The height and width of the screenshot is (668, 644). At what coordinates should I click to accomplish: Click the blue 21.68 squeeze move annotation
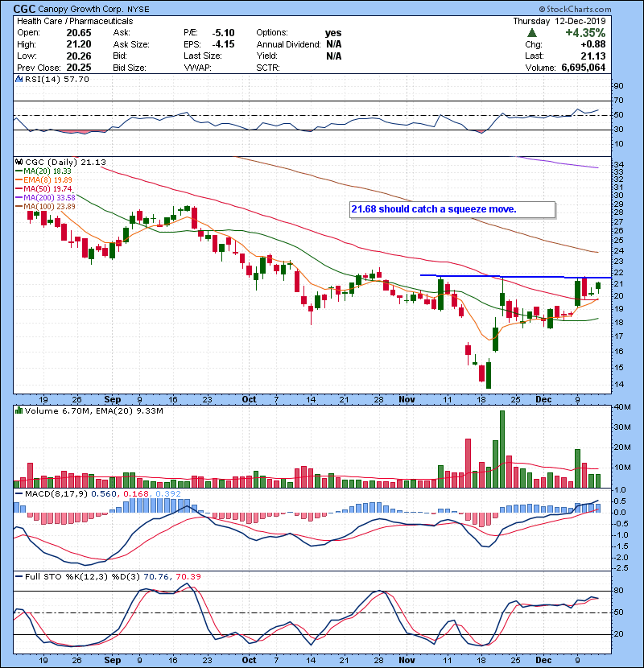coord(452,209)
